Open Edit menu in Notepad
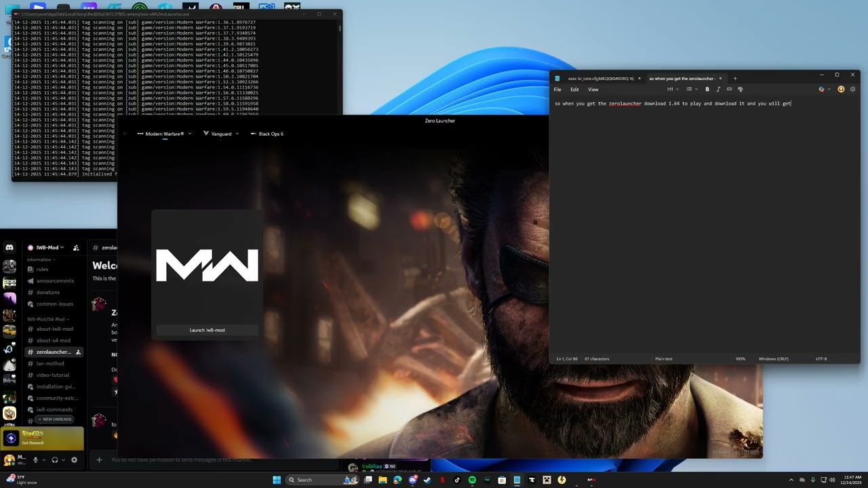The image size is (868, 488). (574, 89)
